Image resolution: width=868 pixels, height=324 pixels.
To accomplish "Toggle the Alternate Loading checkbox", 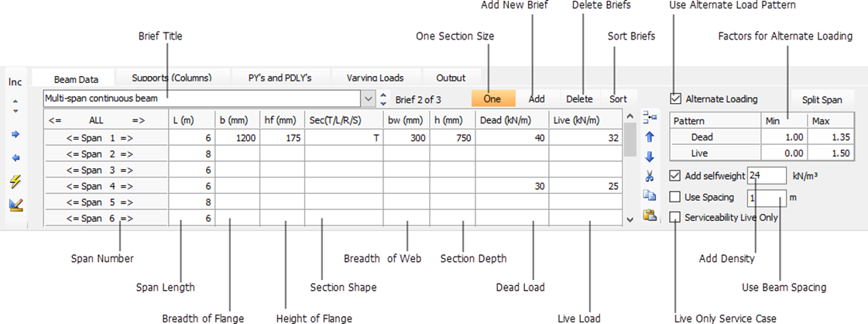I will tap(674, 99).
